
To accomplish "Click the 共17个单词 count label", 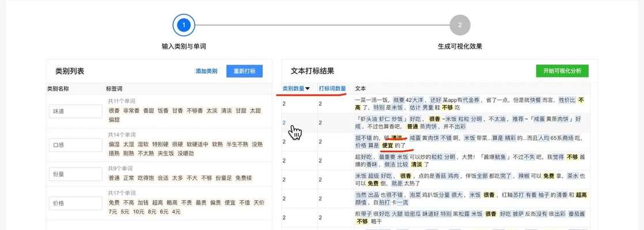I will 122,193.
